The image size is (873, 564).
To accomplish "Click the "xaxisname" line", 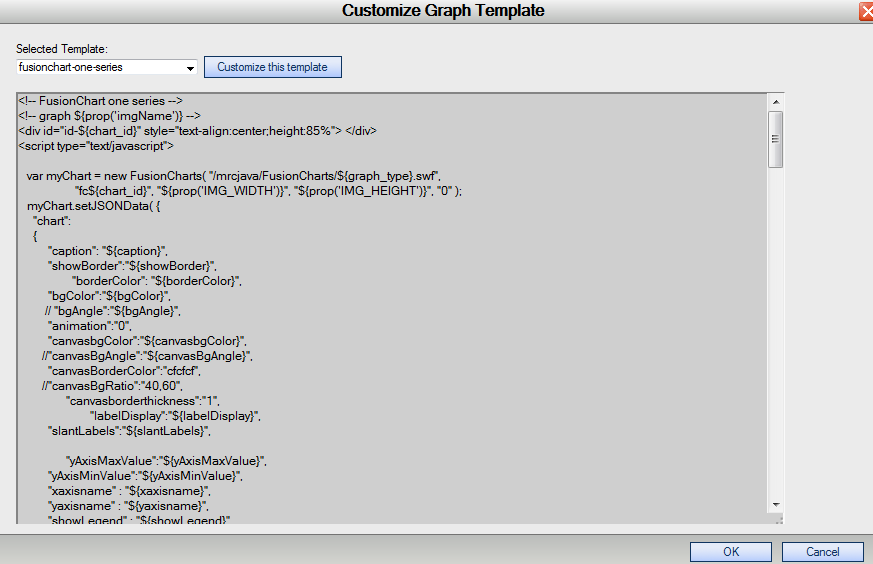I will point(130,492).
